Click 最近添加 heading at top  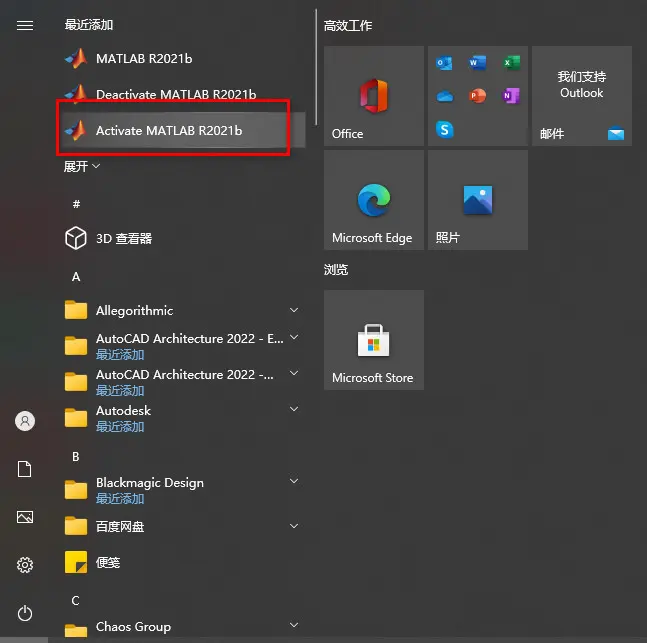pyautogui.click(x=89, y=25)
